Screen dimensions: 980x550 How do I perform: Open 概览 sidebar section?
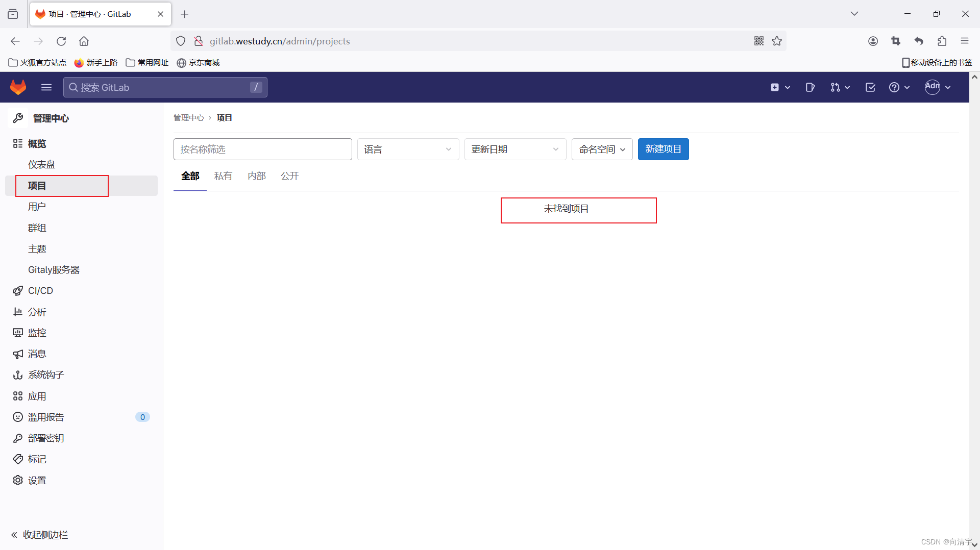(81, 144)
